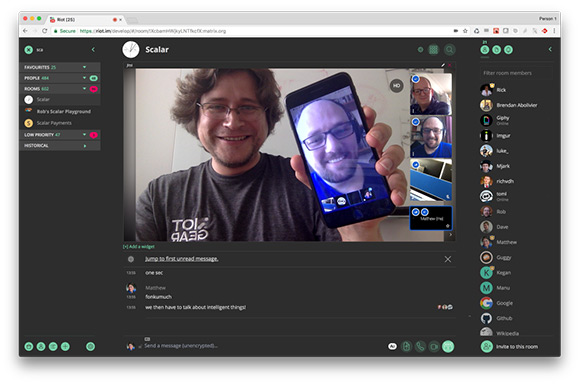Image resolution: width=580 pixels, height=384 pixels.
Task: Start a voice call with phone icon
Action: coord(420,346)
